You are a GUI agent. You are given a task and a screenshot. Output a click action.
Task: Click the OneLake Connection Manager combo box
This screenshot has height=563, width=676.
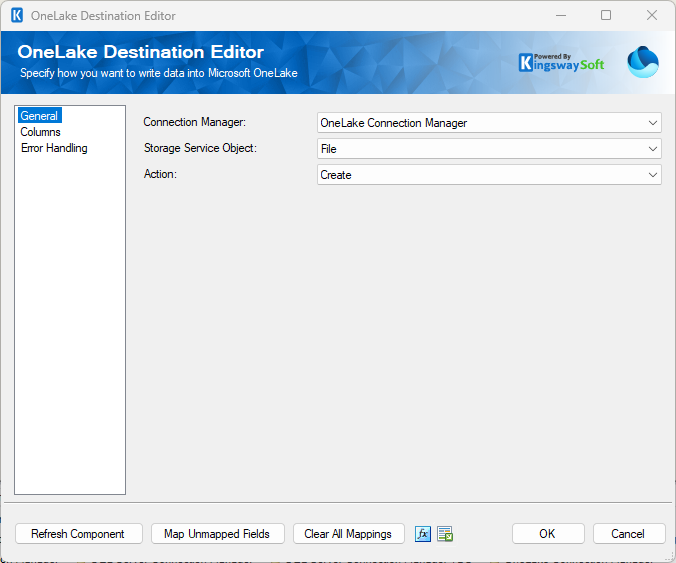click(489, 123)
